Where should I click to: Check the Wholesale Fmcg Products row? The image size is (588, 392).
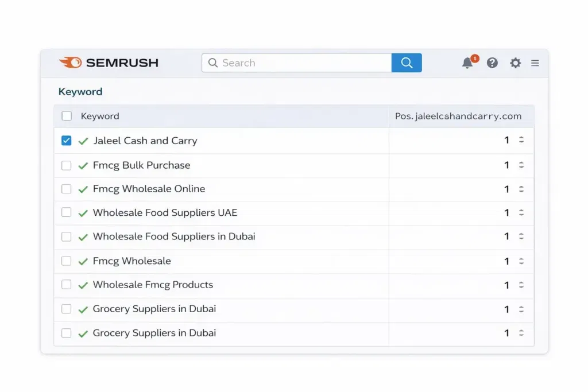pos(66,285)
